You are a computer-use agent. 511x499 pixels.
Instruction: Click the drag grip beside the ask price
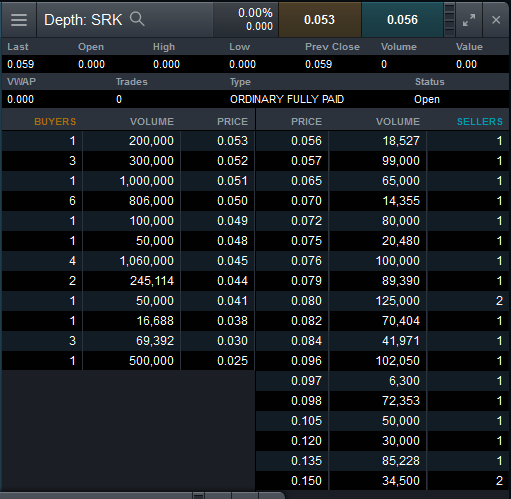[449, 20]
